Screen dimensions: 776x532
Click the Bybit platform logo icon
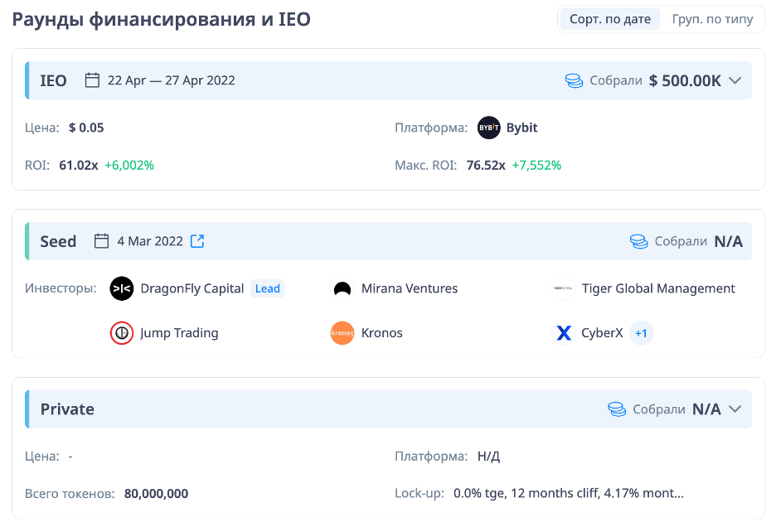coord(489,128)
